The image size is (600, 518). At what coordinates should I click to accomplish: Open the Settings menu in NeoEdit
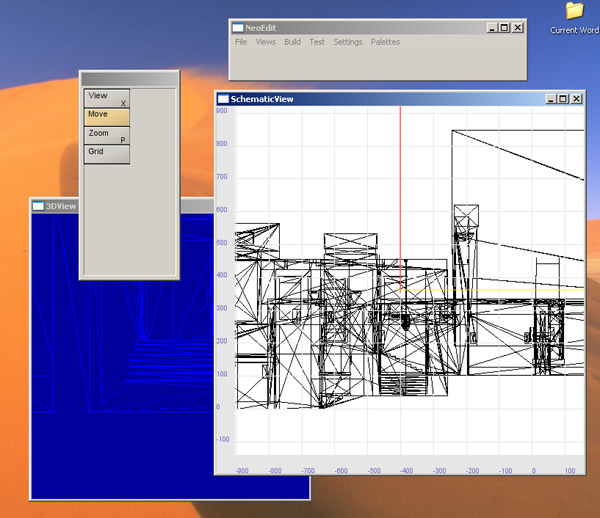(347, 42)
